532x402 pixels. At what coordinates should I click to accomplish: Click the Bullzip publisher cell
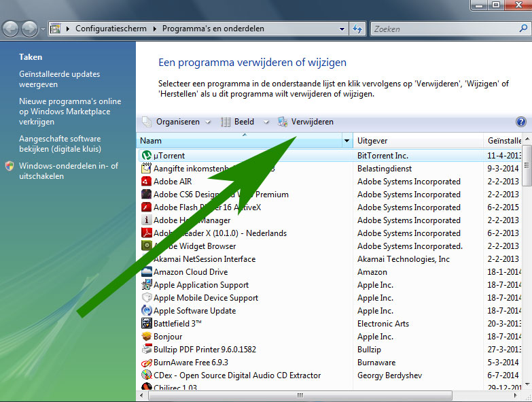point(369,350)
